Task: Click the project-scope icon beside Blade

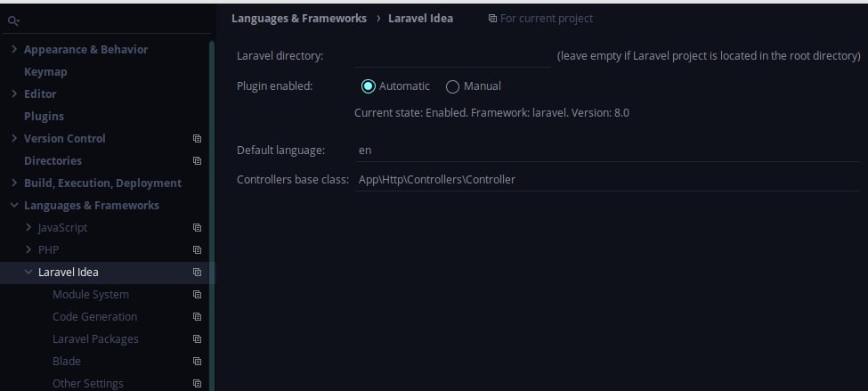Action: pyautogui.click(x=197, y=361)
